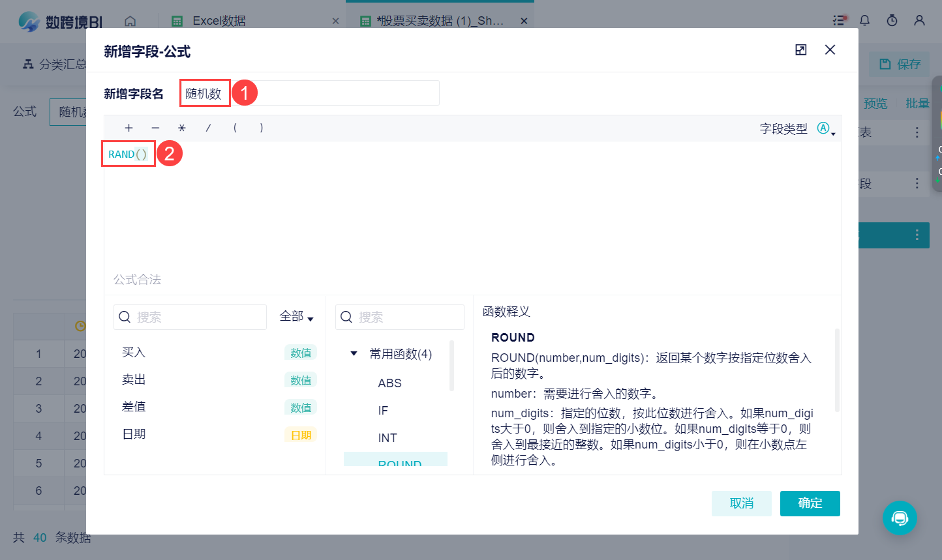Viewport: 942px width, 560px height.
Task: Click the 新增字段名 input containing 随机数
Action: click(310, 93)
